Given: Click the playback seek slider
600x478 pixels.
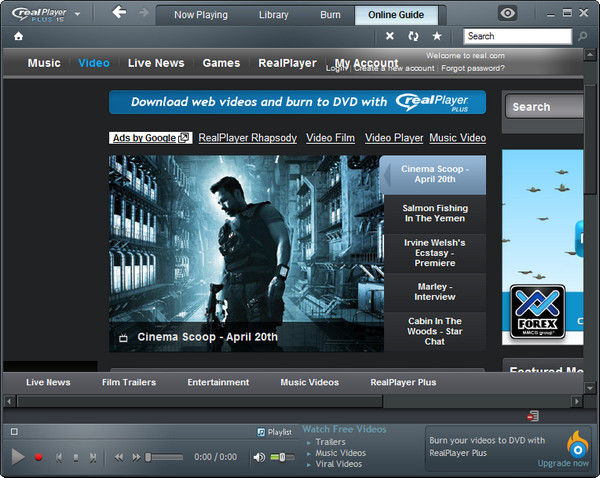Looking at the screenshot, I should (164, 457).
